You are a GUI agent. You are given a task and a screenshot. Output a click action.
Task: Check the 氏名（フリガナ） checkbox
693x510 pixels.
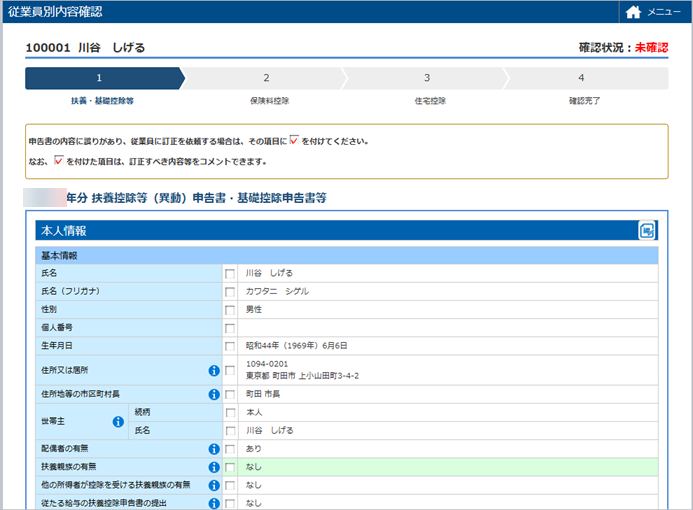tap(230, 292)
